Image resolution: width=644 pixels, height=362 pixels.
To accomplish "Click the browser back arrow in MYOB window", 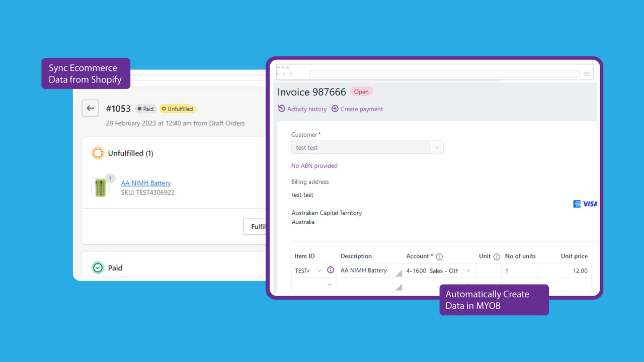I will pos(279,74).
